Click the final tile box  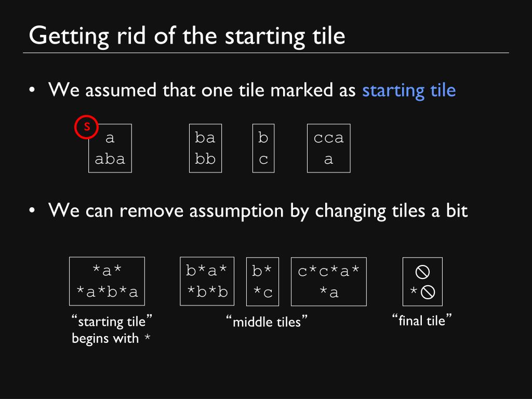tap(422, 282)
